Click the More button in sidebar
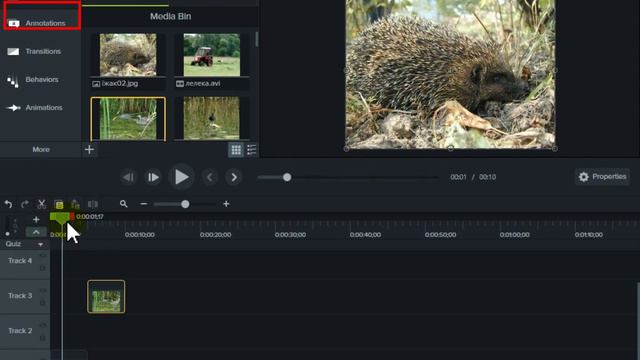The width and height of the screenshot is (640, 360). pos(41,149)
